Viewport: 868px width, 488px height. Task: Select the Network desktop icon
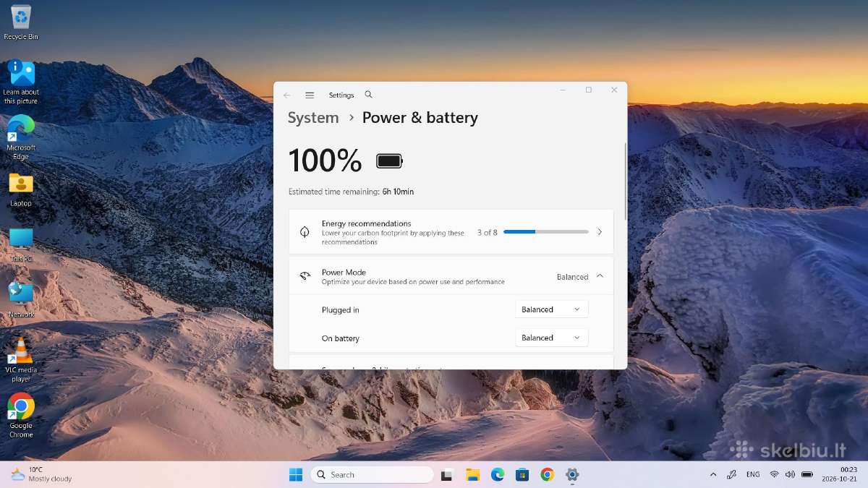click(x=21, y=300)
